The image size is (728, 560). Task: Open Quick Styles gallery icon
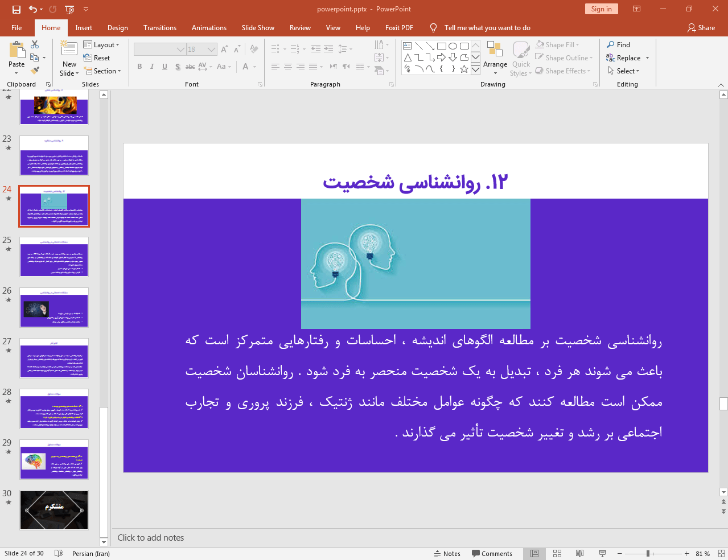coord(521,50)
